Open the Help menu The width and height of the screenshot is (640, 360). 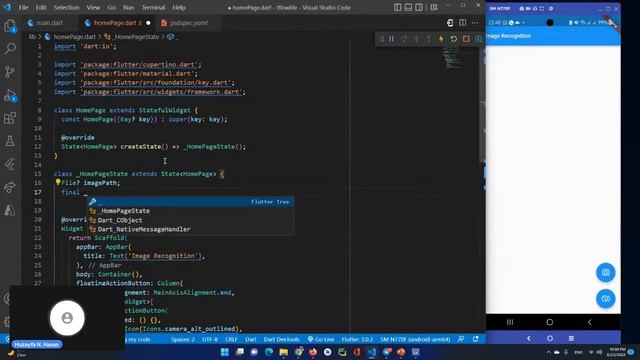click(x=179, y=7)
